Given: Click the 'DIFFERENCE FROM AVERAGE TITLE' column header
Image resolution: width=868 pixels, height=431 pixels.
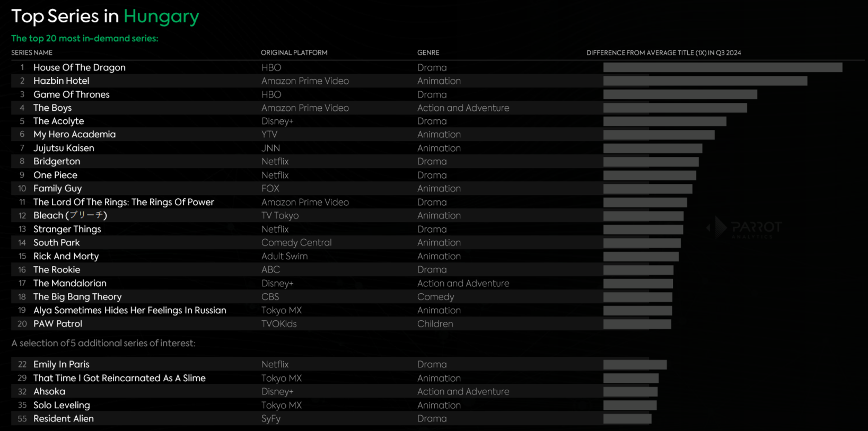Looking at the screenshot, I should coord(664,52).
